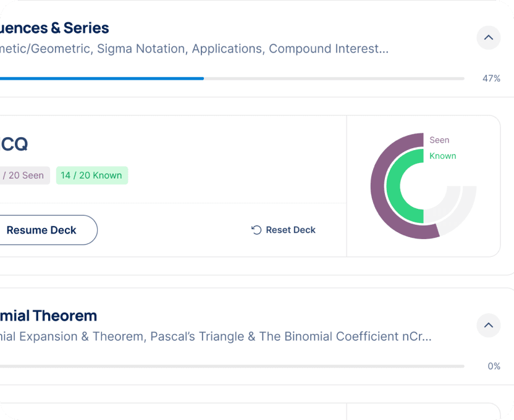Viewport: 514px width, 420px height.
Task: Click the Known legend label
Action: [x=442, y=156]
